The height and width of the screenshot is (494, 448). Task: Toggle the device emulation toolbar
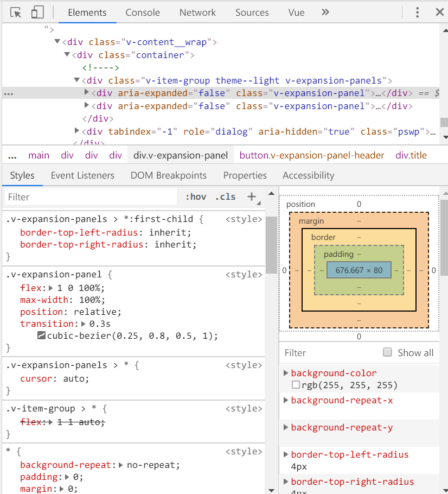(37, 11)
